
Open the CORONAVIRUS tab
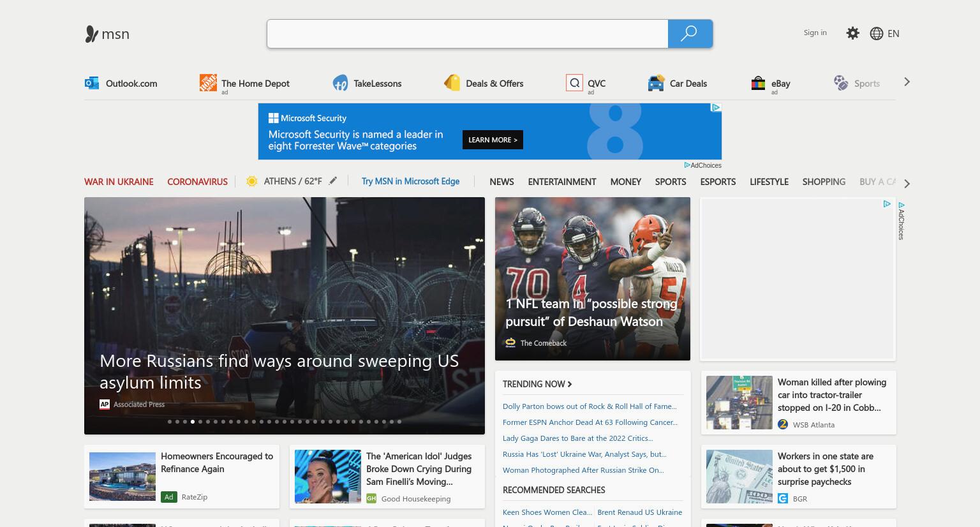[x=197, y=182]
